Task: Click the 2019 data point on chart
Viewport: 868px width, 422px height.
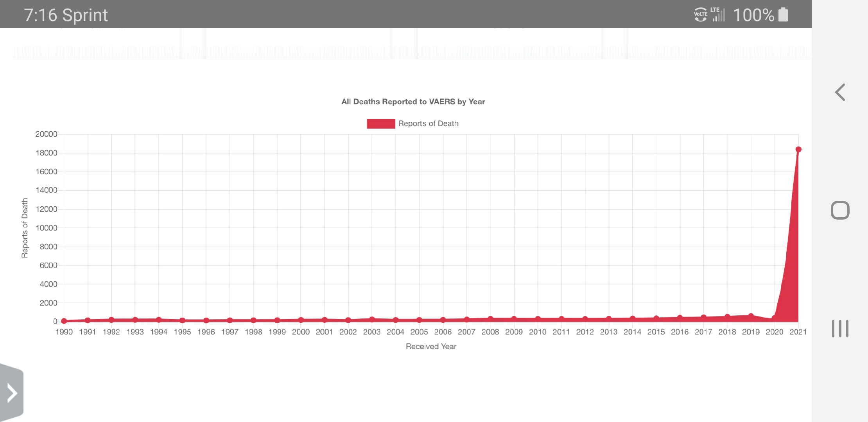Action: click(751, 316)
